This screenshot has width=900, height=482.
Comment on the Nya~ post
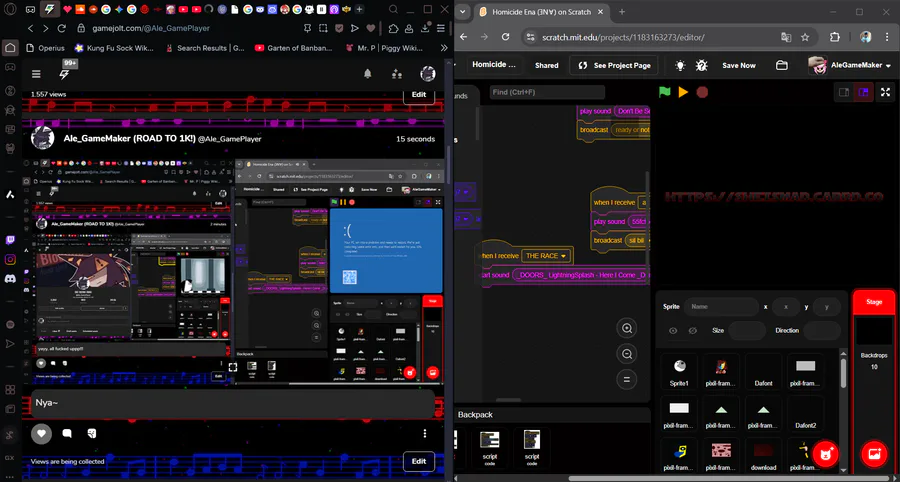tap(67, 433)
